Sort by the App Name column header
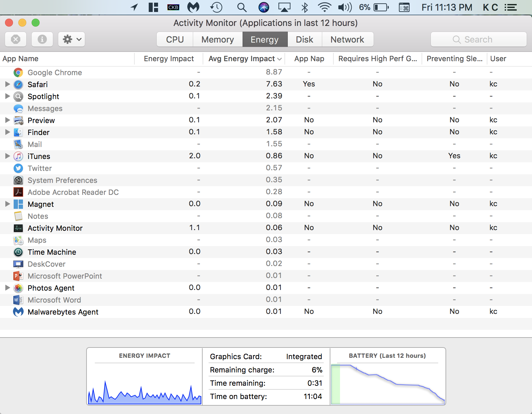The height and width of the screenshot is (414, 532). [67, 59]
